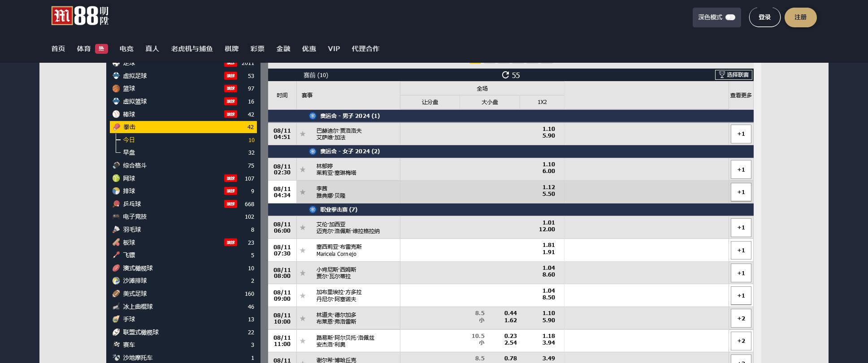Expand +1 markets for 艾伦·加西亚 match

741,228
